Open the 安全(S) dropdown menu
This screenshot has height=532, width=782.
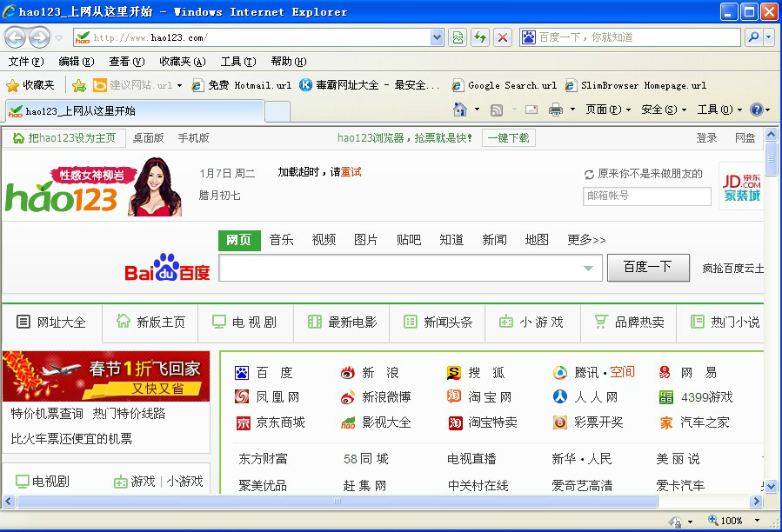658,109
